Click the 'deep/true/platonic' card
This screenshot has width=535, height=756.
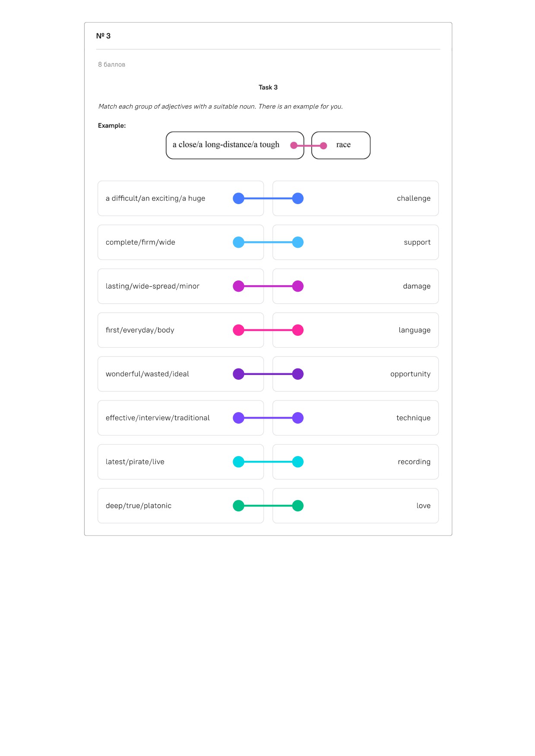[180, 506]
